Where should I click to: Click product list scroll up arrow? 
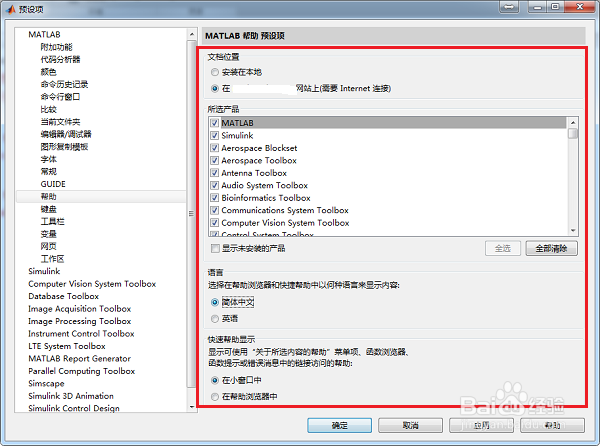click(573, 123)
